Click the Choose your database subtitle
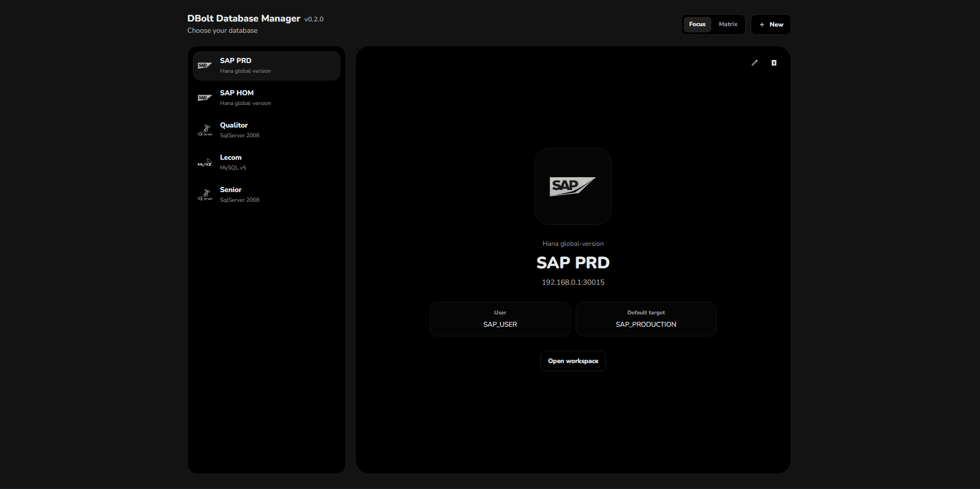This screenshot has width=980, height=489. click(223, 31)
